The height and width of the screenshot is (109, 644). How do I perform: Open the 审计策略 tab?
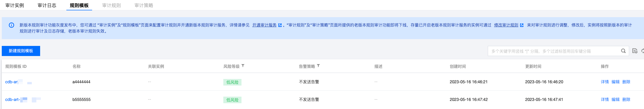(x=144, y=5)
